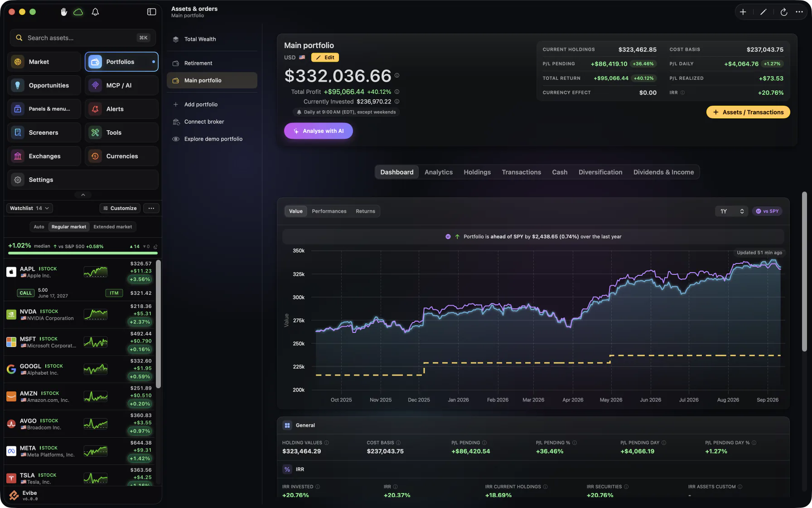This screenshot has width=812, height=508.
Task: Open the Market section
Action: click(x=44, y=62)
